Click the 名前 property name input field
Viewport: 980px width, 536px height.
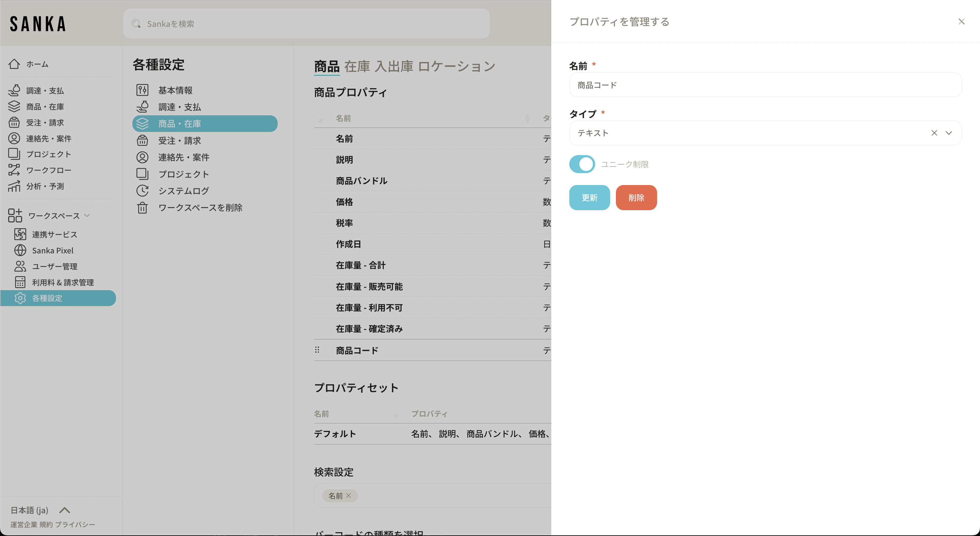(x=765, y=85)
